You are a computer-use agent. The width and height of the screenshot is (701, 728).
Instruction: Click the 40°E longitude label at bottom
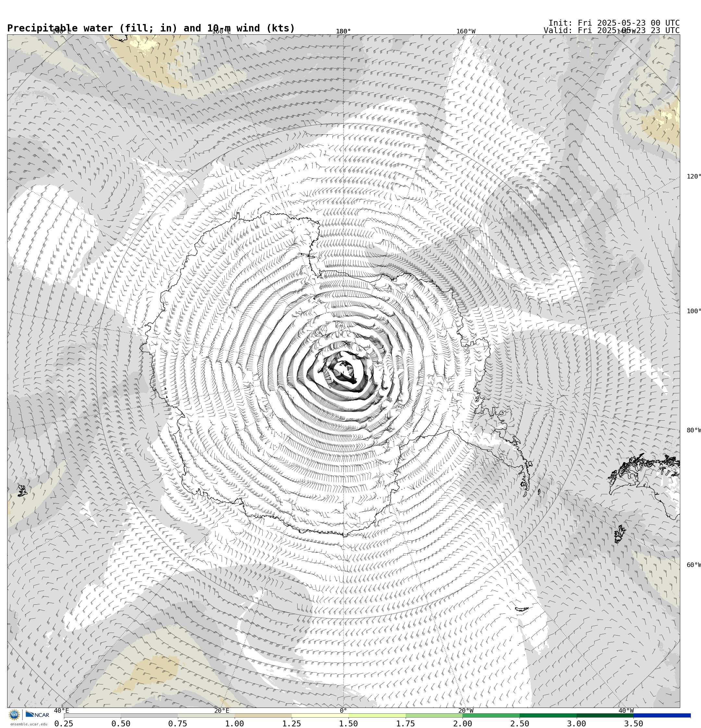pyautogui.click(x=61, y=710)
